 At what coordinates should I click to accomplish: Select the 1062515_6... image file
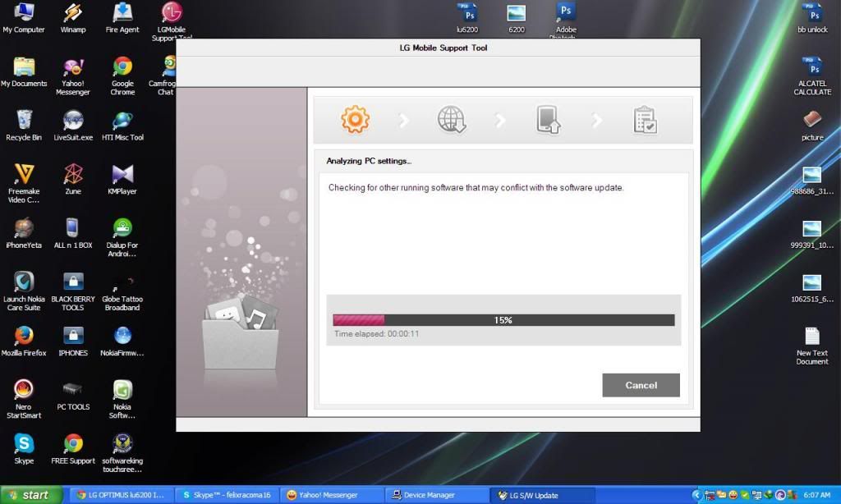pos(812,287)
